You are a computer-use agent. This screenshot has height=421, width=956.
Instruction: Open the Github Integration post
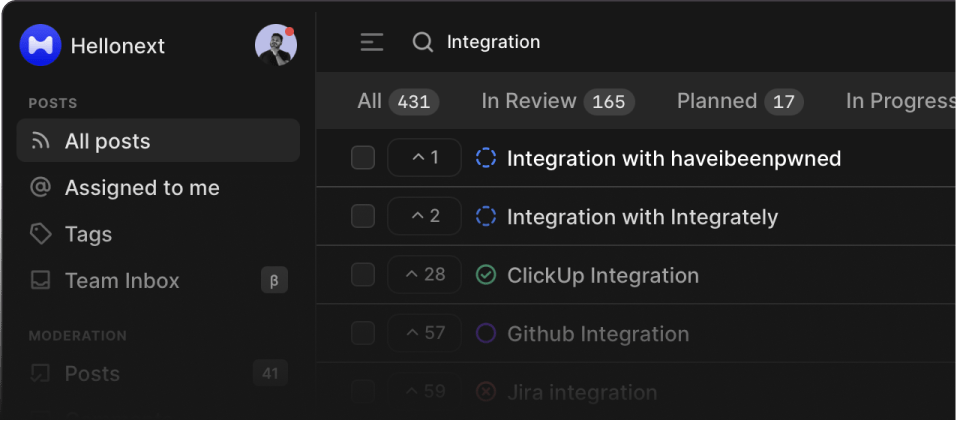(598, 334)
